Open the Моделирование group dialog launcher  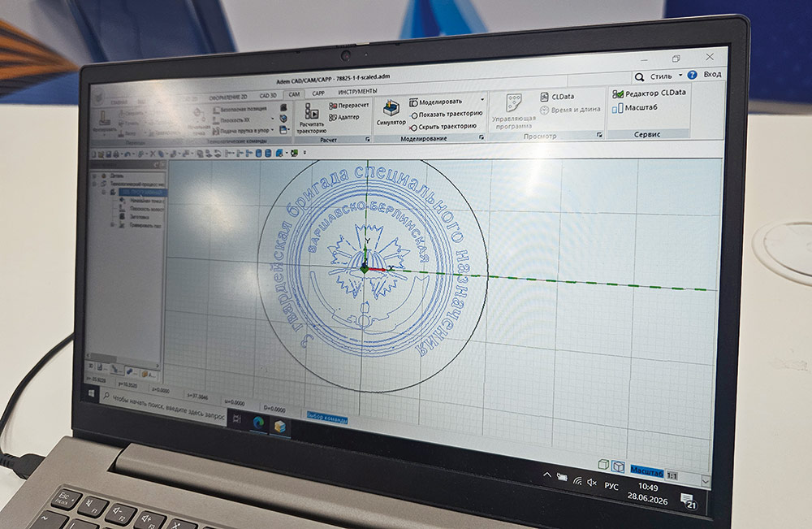pos(481,137)
